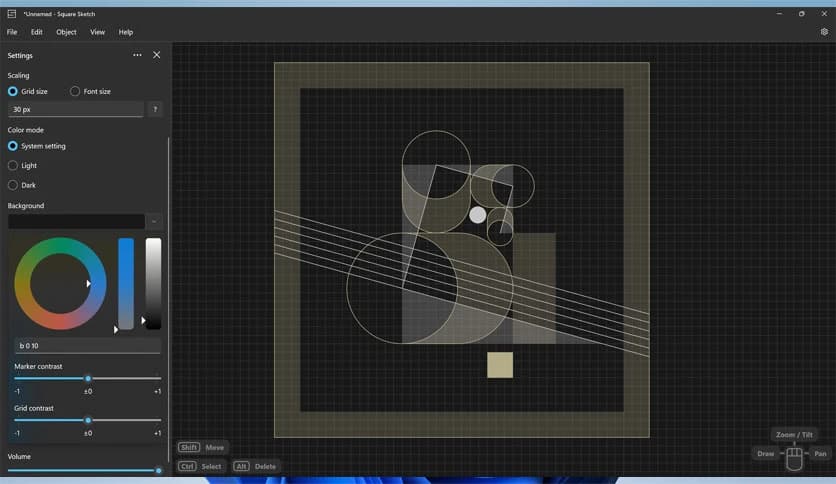Select the Grid size radio button
Screen dimensions: 836x484
pos(13,92)
